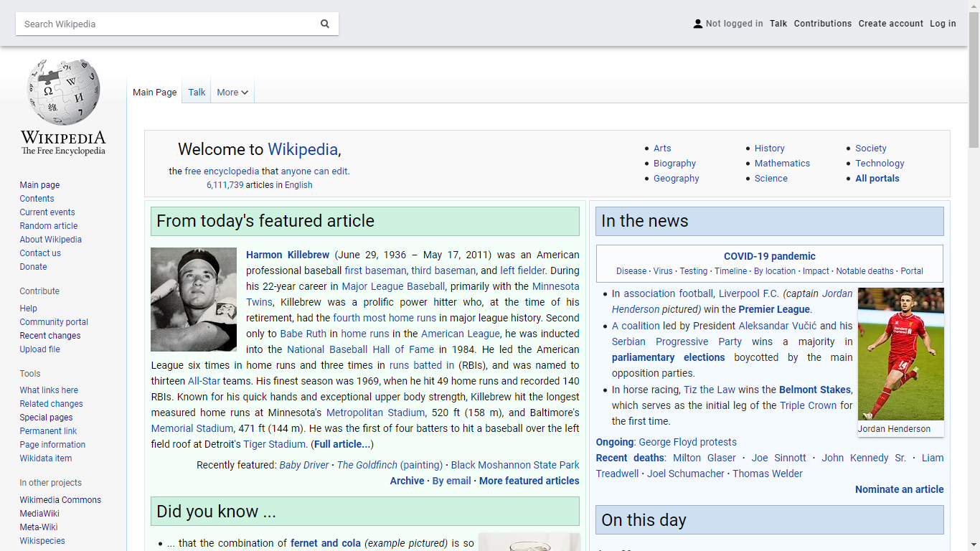Open the Mathematics portal
Image resolution: width=980 pixels, height=551 pixels.
point(782,164)
